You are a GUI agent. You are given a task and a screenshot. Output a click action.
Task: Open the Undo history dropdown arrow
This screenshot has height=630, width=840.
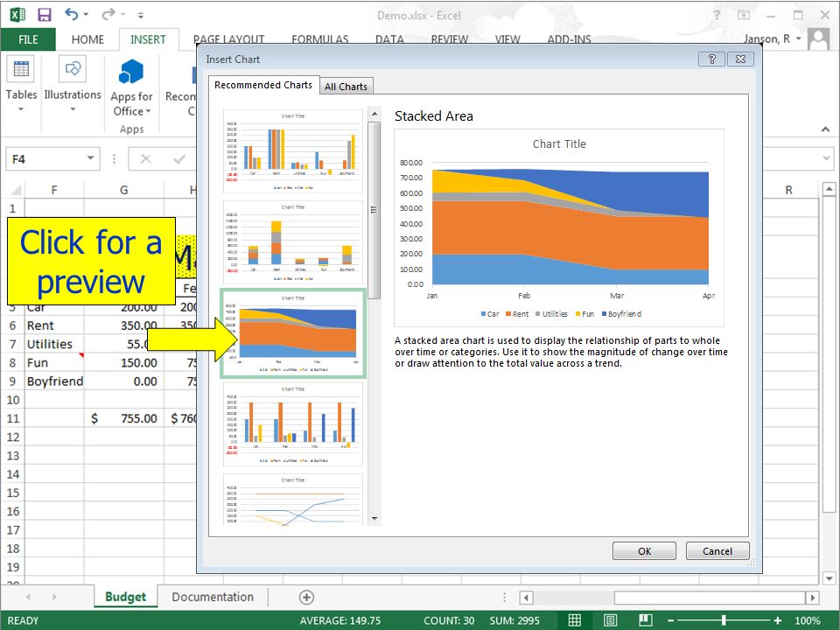[x=86, y=15]
